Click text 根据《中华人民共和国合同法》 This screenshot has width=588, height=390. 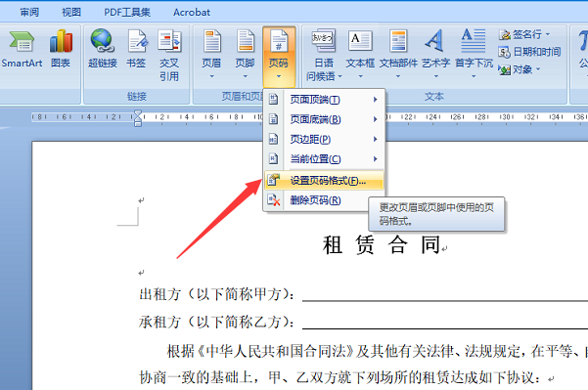click(x=260, y=351)
